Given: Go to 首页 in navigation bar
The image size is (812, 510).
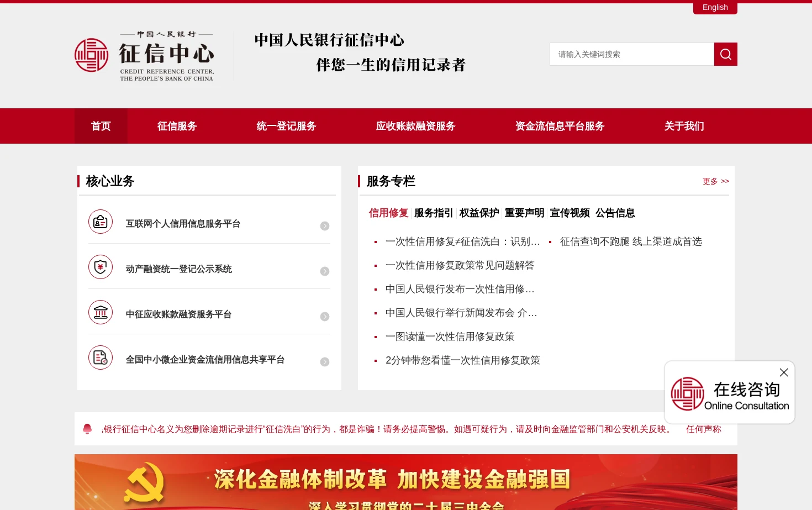Looking at the screenshot, I should click(101, 126).
